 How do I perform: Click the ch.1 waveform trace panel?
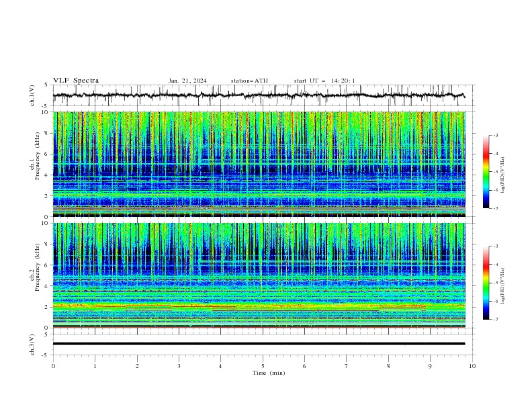264,95
